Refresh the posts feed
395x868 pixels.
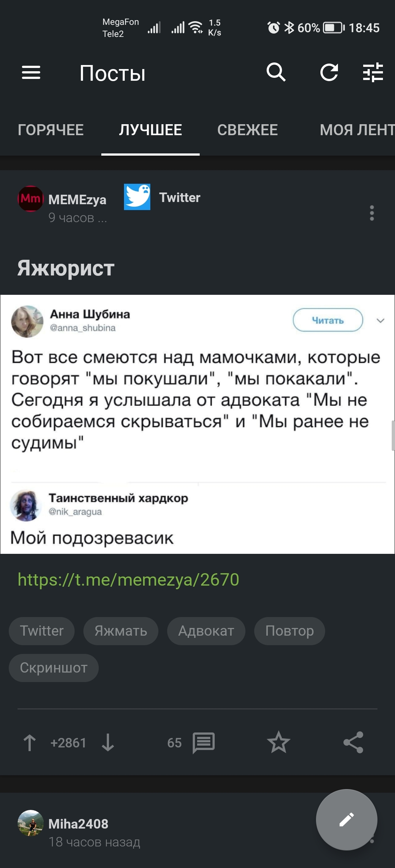tap(329, 72)
